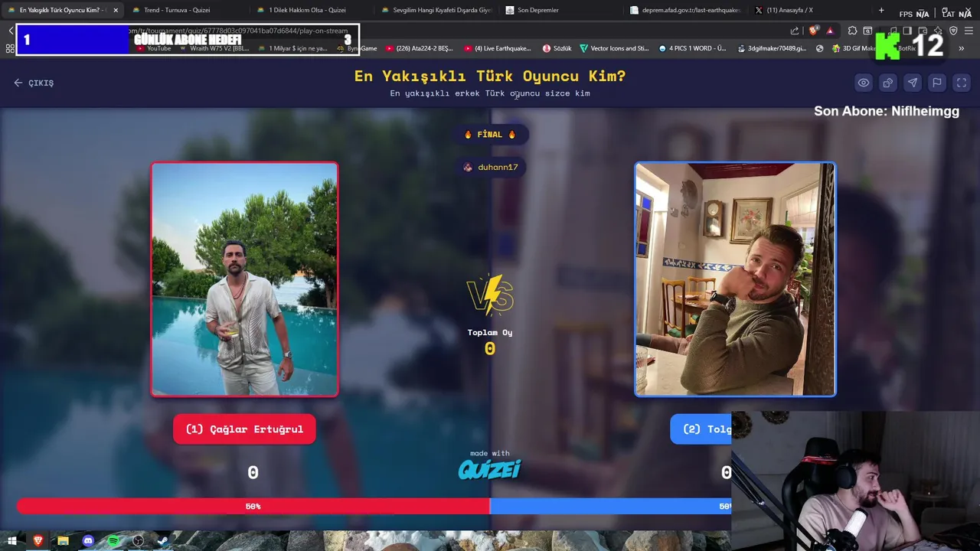This screenshot has height=551, width=980.
Task: Click the dice randomize icon
Action: point(888,83)
